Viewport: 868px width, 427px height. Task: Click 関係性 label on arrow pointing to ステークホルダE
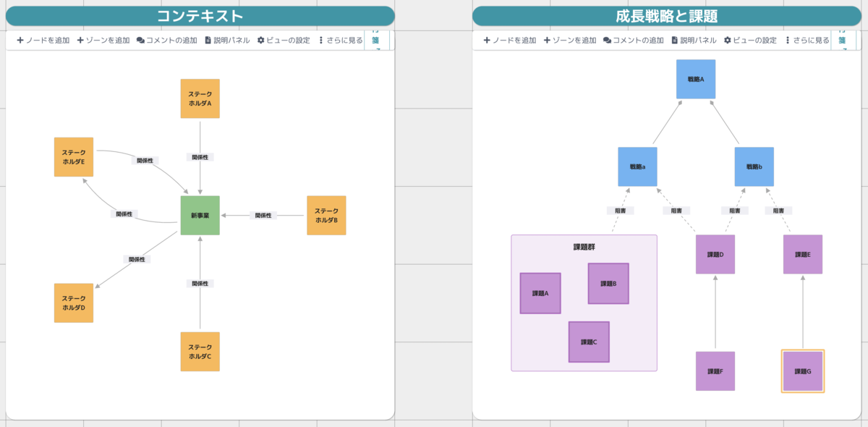(124, 214)
